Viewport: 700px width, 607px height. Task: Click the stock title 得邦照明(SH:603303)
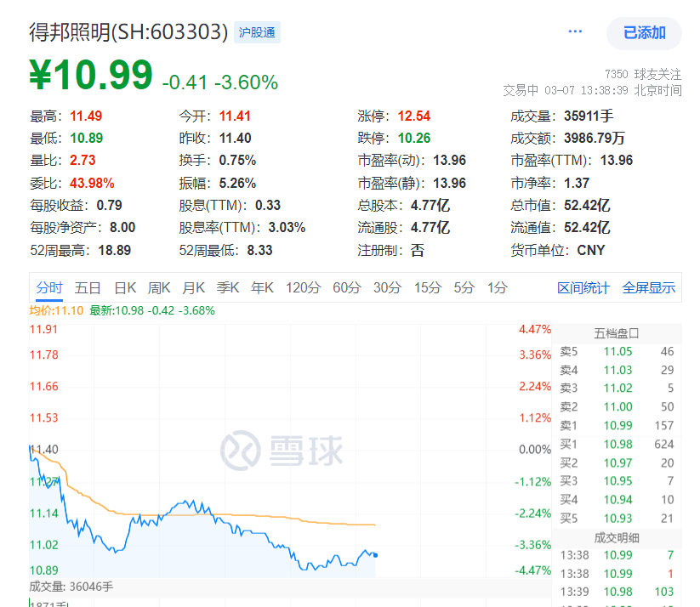[128, 32]
